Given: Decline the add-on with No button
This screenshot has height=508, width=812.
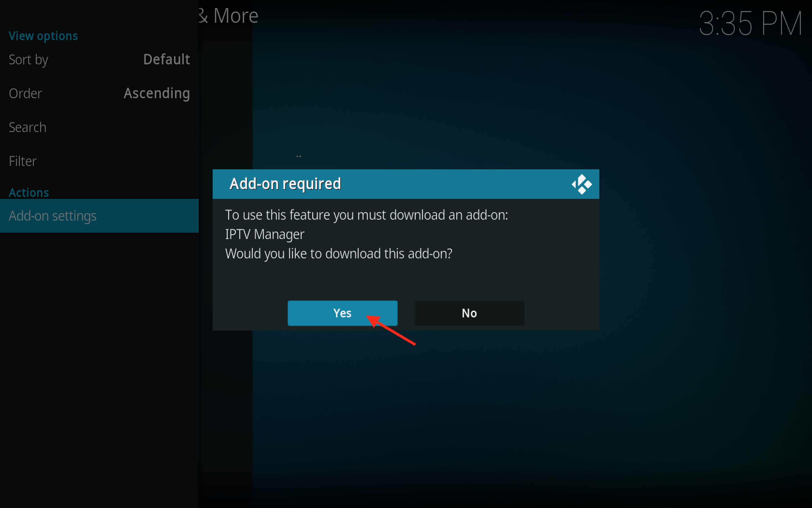Looking at the screenshot, I should (x=469, y=313).
